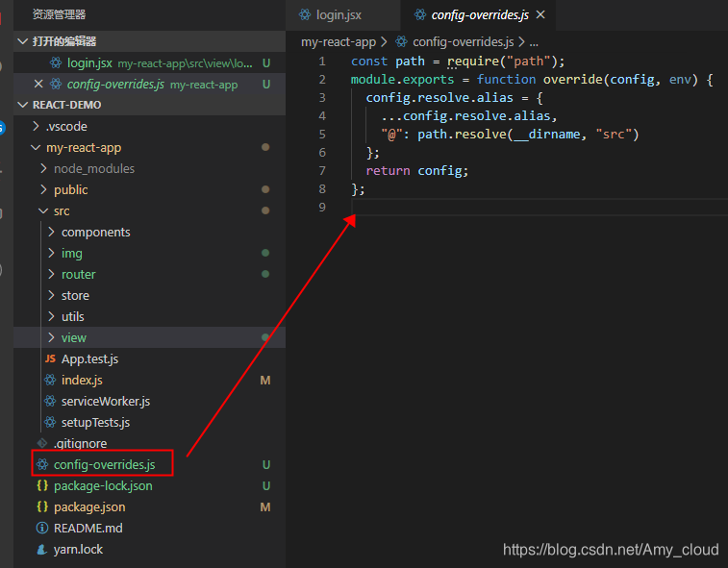Click the React icon beside index.js
The width and height of the screenshot is (728, 568).
50,380
